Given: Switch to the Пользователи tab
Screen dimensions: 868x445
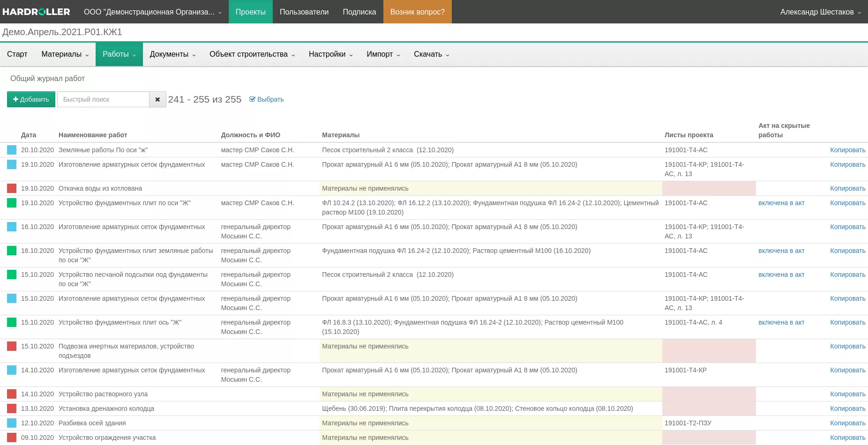Looking at the screenshot, I should point(304,12).
